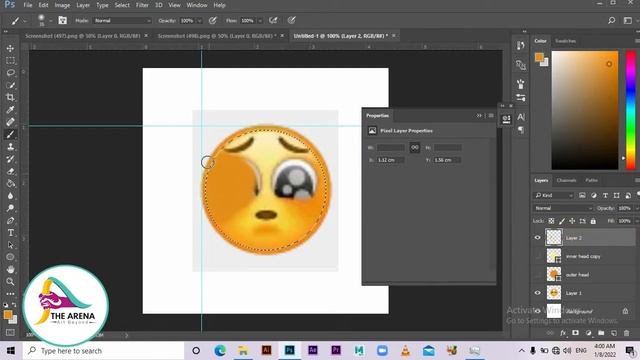
Task: Open brush Mode dropdown
Action: point(122,20)
